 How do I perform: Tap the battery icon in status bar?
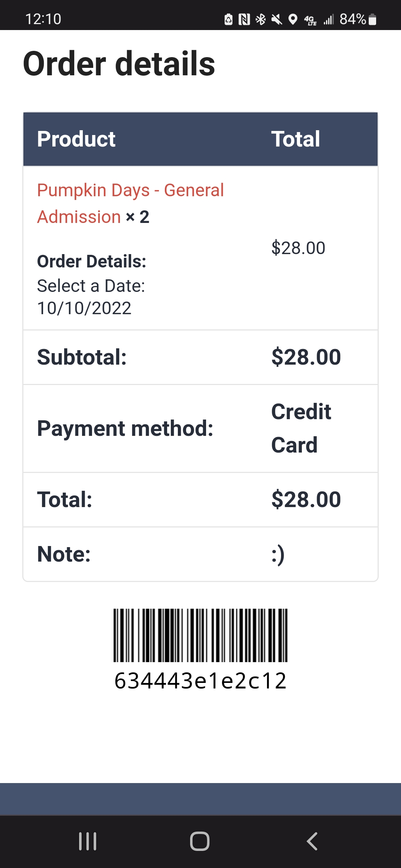pyautogui.click(x=373, y=19)
